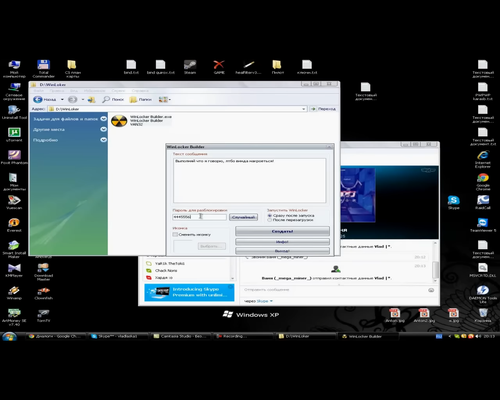Open the Search magnifier in Explorer toolbar
Screen dimensions: 500x400
click(x=106, y=99)
